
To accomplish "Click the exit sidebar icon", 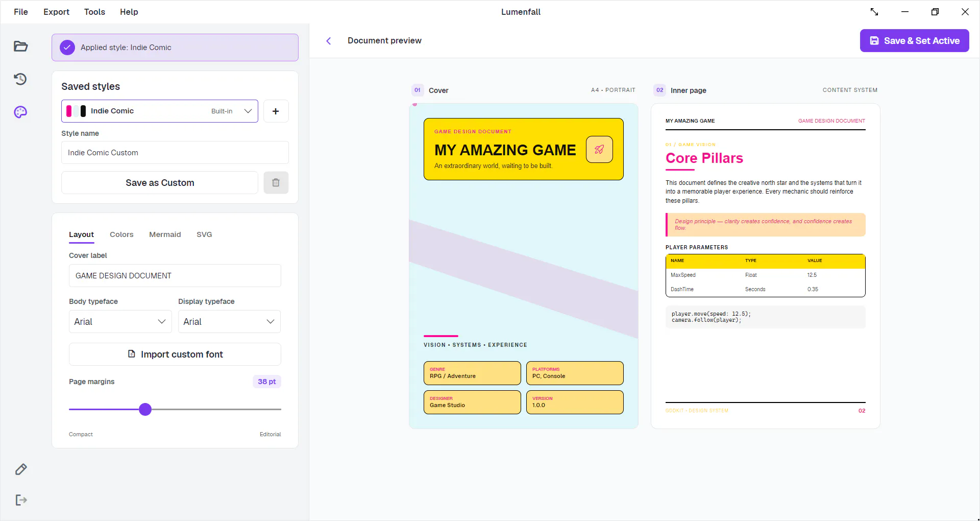I will 21,500.
